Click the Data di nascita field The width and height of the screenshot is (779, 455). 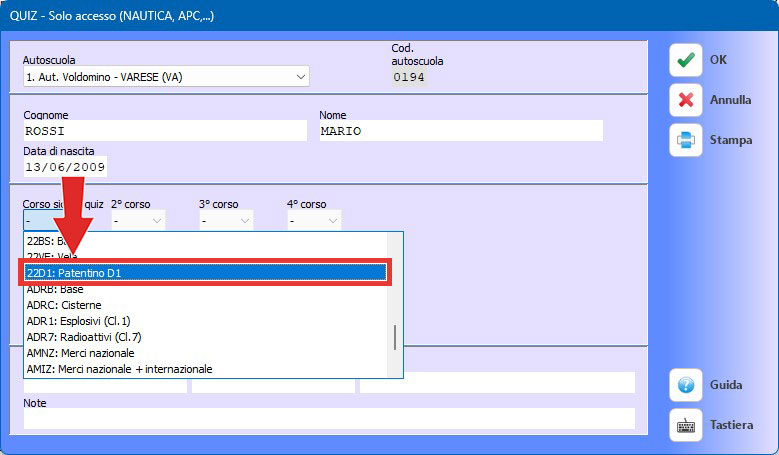tap(65, 167)
